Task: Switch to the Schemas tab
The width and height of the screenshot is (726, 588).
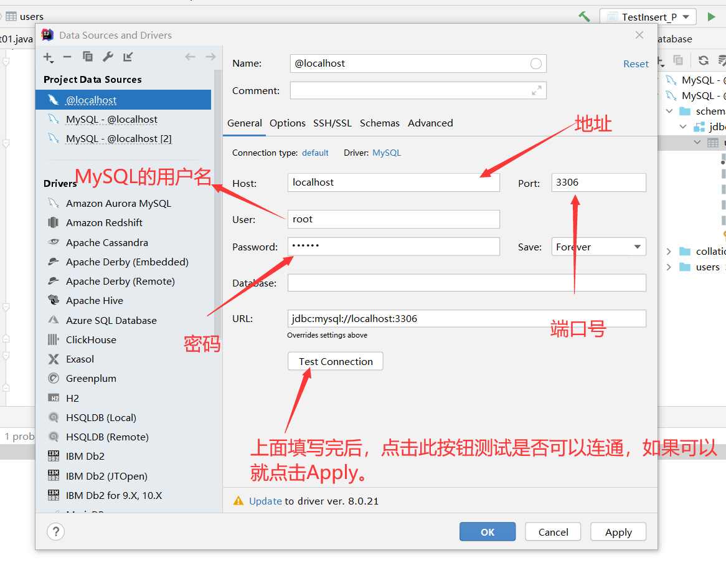Action: coord(379,123)
